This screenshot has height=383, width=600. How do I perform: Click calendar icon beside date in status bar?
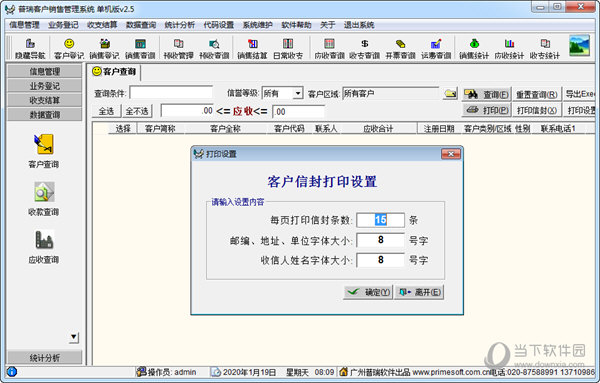tap(217, 372)
